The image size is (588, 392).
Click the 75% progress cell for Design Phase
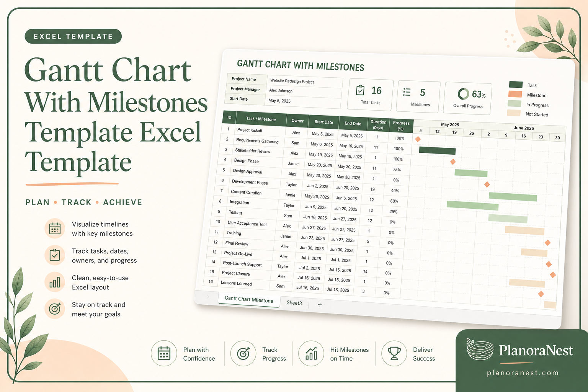point(397,170)
